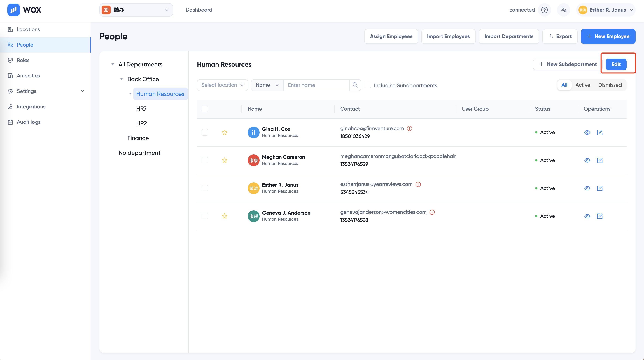View Gina H. Cox details eye icon
Screen dimensions: 644x360
pyautogui.click(x=587, y=132)
